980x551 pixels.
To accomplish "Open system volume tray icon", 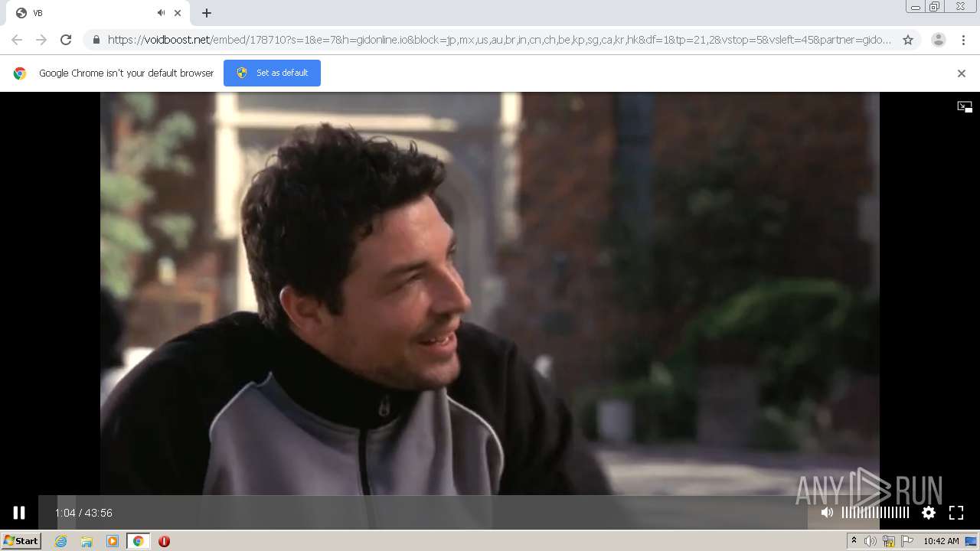I will point(871,541).
